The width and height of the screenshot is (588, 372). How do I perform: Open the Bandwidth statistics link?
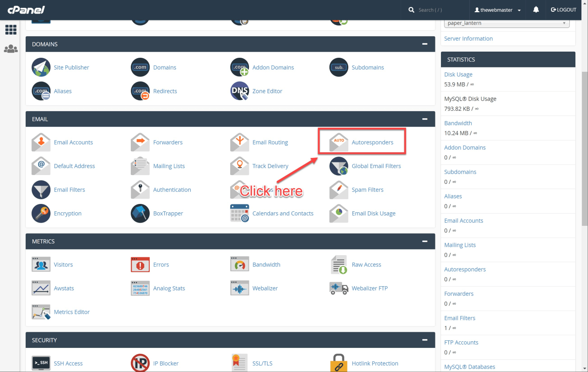coord(458,123)
